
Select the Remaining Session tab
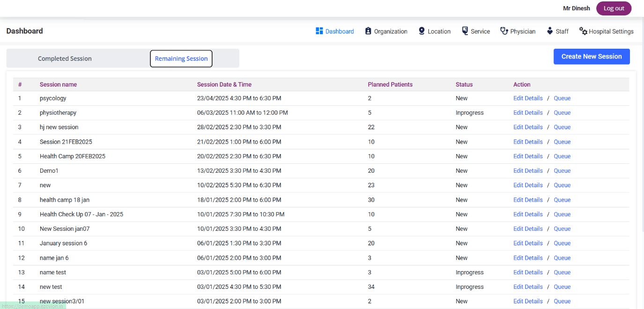pos(181,59)
